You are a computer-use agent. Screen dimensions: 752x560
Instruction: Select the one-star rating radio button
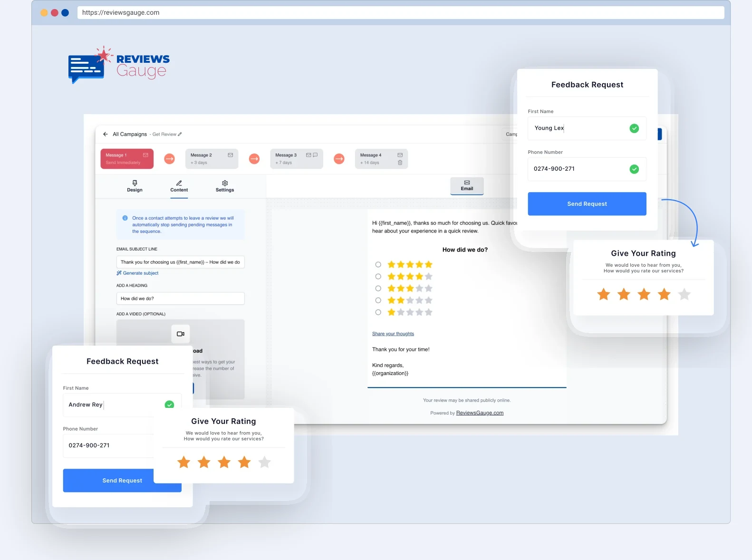tap(378, 312)
